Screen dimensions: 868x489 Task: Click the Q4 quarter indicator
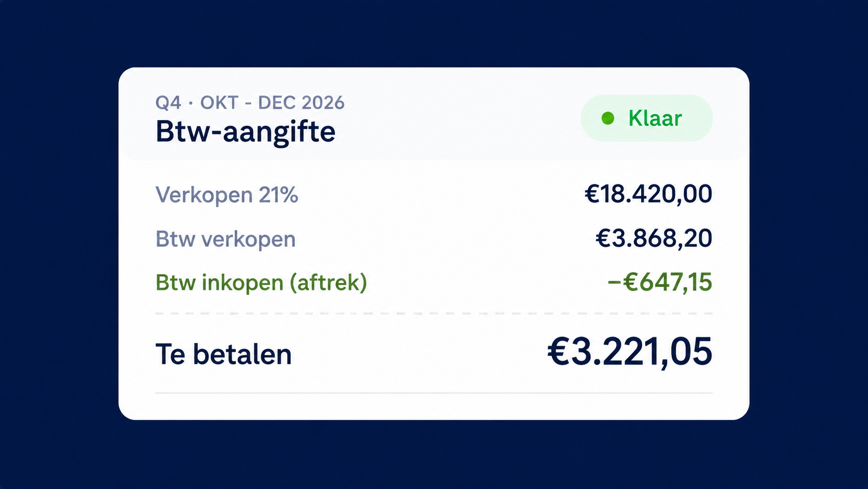click(168, 102)
